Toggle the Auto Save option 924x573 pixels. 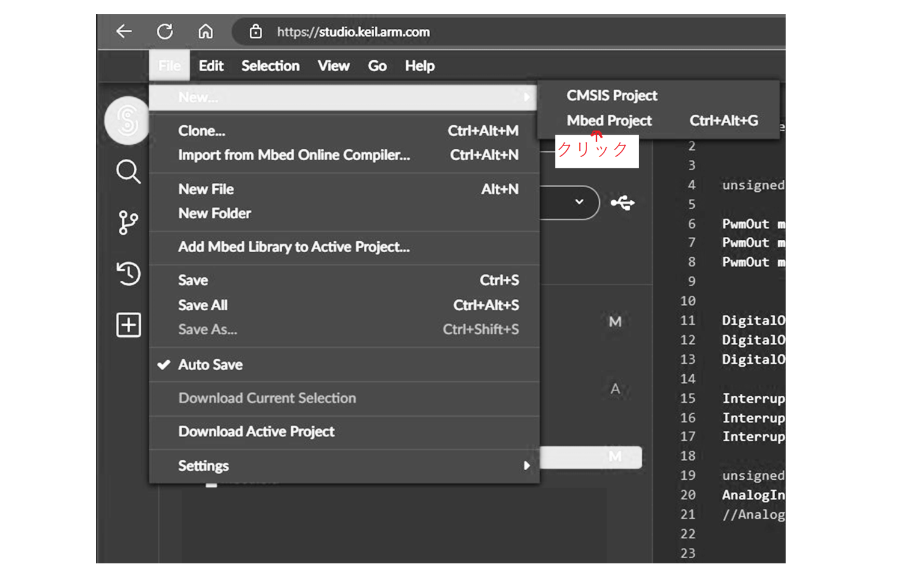coord(210,364)
